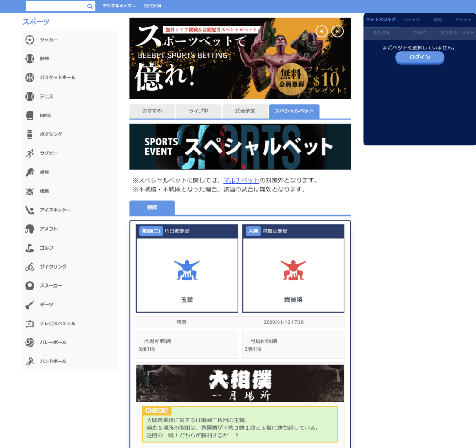Screen dimensions: 476x448
Task: Choose the cycling (サイクリング) icon
Action: (x=30, y=266)
